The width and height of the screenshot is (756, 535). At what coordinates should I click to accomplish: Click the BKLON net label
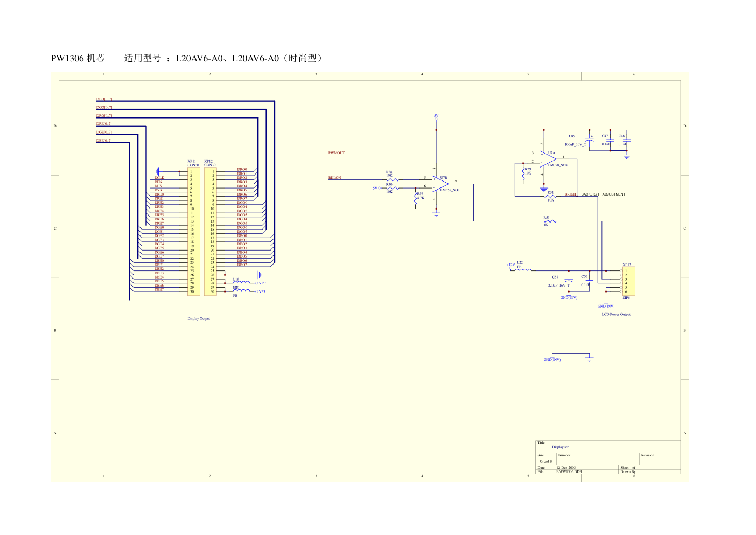tap(335, 178)
